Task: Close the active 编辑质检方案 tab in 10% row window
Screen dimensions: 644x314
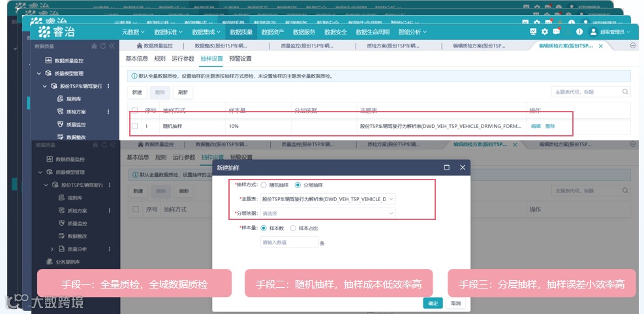Action: click(601, 46)
